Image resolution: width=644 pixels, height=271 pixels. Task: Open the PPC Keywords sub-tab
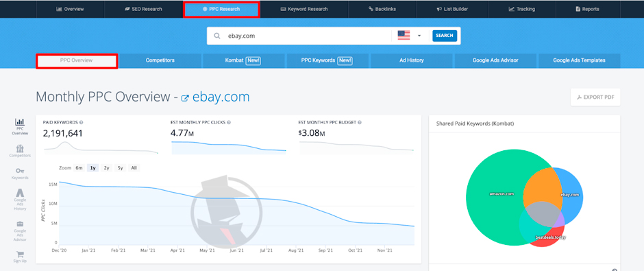[x=327, y=60]
